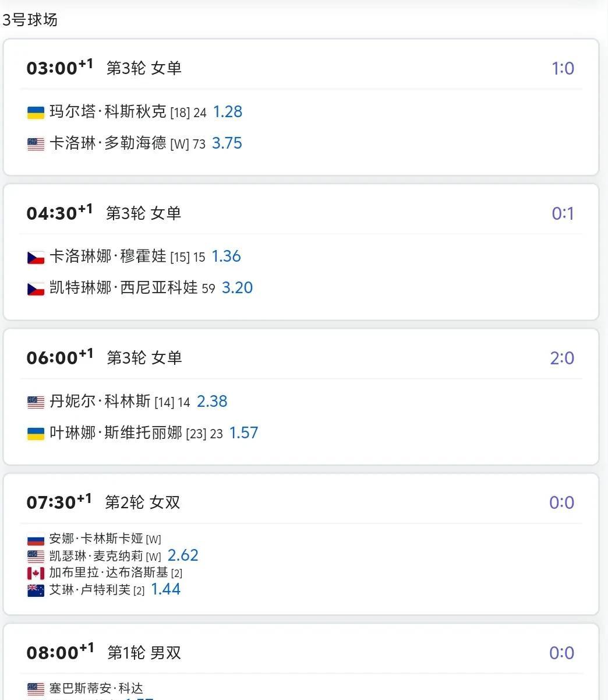Open the 08:00 第1轮 男双 match header
Image resolution: width=608 pixels, height=700 pixels.
pyautogui.click(x=301, y=653)
